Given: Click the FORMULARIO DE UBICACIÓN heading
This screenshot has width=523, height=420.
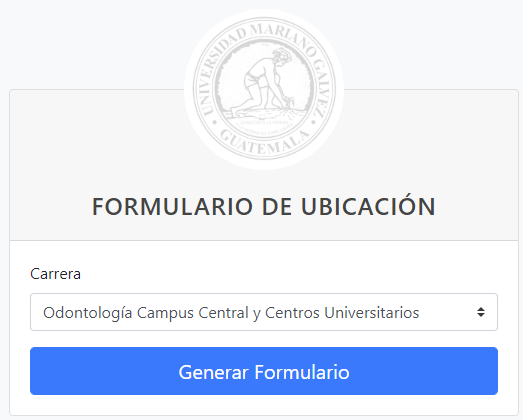Looking at the screenshot, I should [264, 207].
